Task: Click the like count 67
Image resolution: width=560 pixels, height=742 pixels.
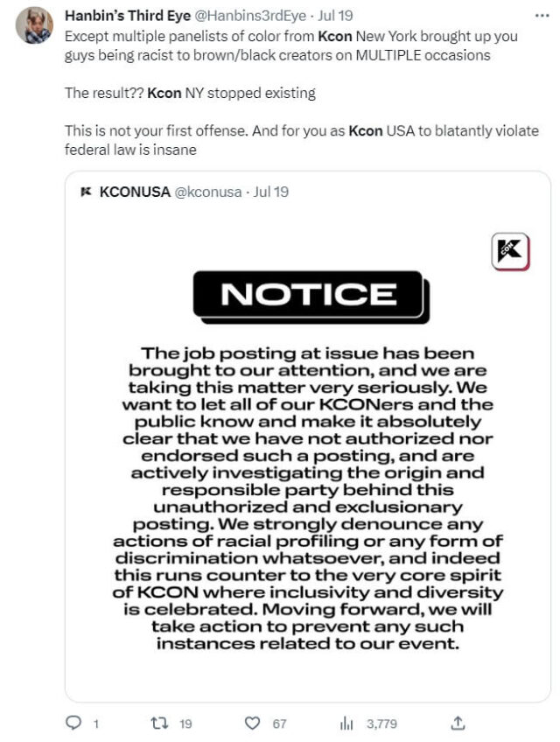Action: click(x=279, y=723)
